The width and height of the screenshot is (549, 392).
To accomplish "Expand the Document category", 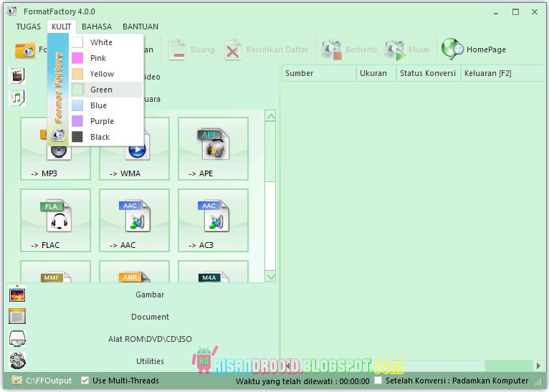I will tap(150, 317).
